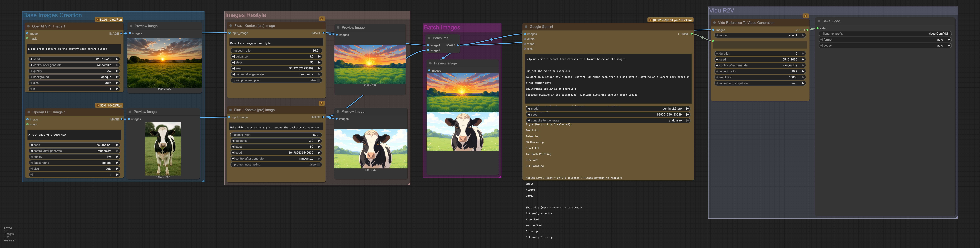Collapse the Batch Images node with its title dot
The image size is (980, 248).
[429, 38]
